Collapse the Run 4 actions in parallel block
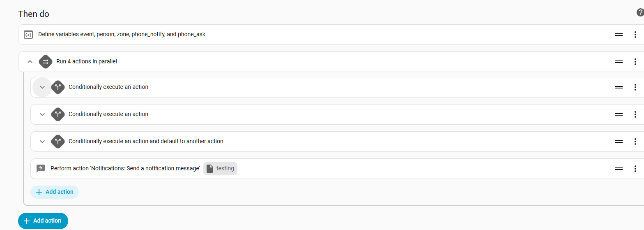Viewport: 644px width, 230px height. [x=30, y=62]
